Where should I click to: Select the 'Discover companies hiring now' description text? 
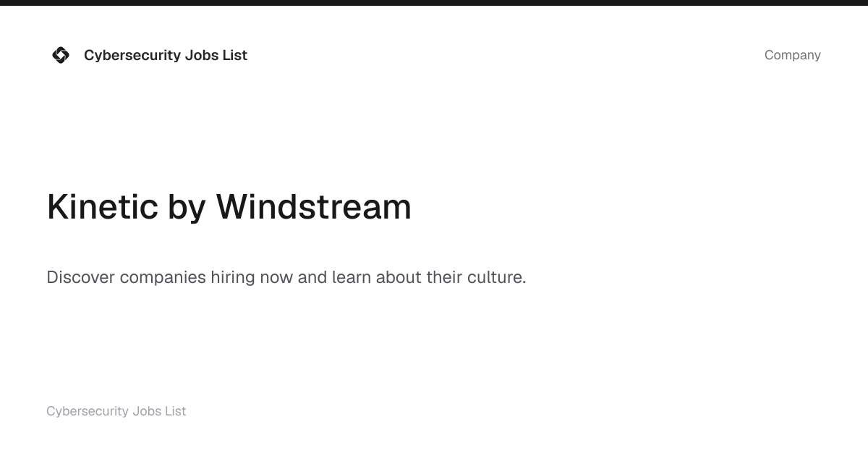(x=286, y=277)
